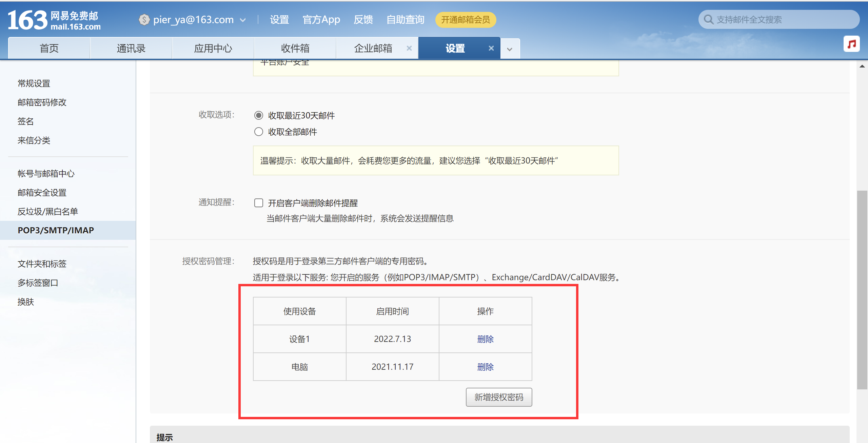The width and height of the screenshot is (868, 443).
Task: Click the 2021.11.17 date cell
Action: tap(392, 367)
